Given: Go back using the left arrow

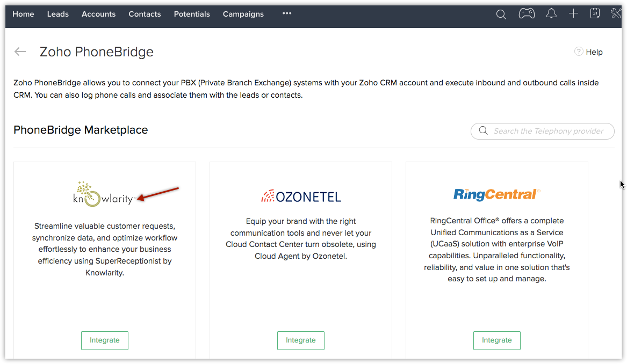Looking at the screenshot, I should tap(20, 52).
